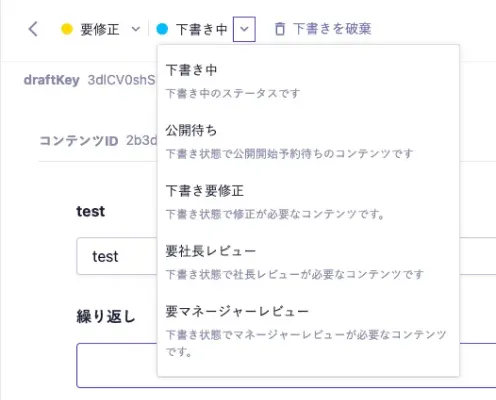Viewport: 496px width, 400px height.
Task: Focus the 繰り返し field box
Action: coord(286,365)
